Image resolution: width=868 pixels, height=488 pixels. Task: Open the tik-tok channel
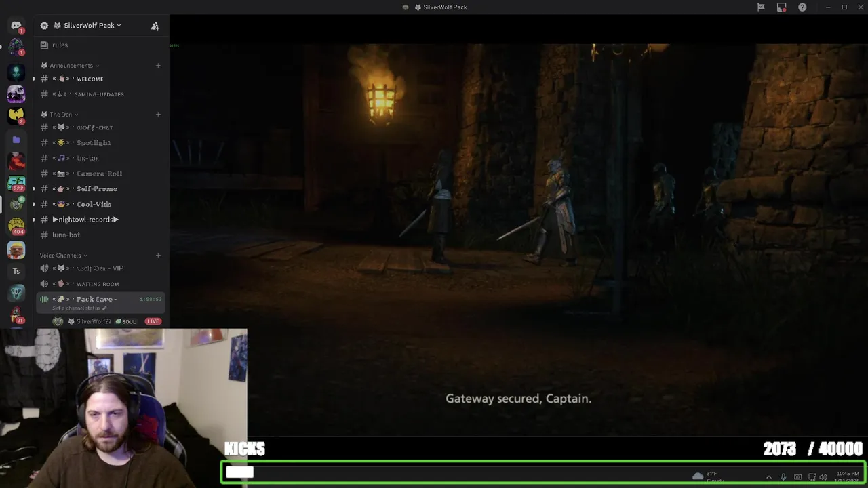[102, 158]
